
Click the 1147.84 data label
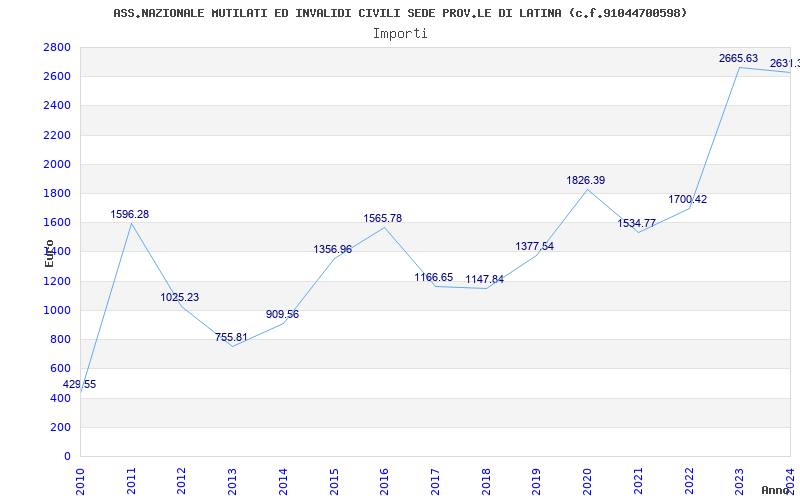pyautogui.click(x=484, y=280)
